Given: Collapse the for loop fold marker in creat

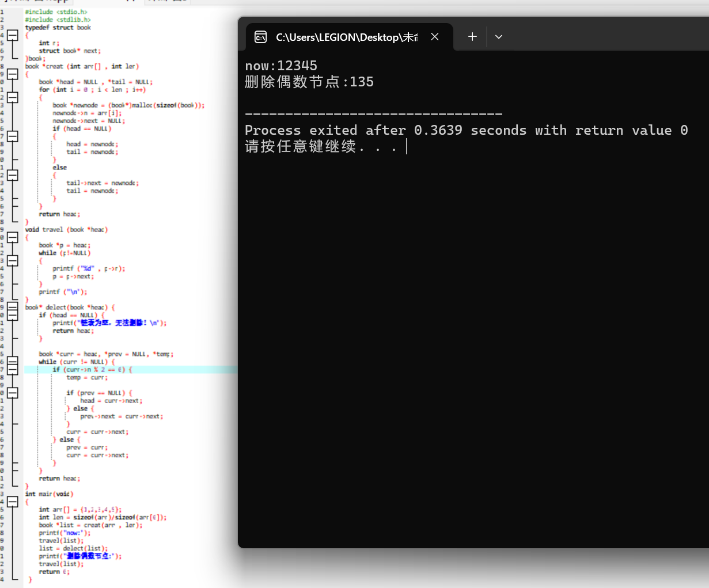Looking at the screenshot, I should click(x=13, y=97).
